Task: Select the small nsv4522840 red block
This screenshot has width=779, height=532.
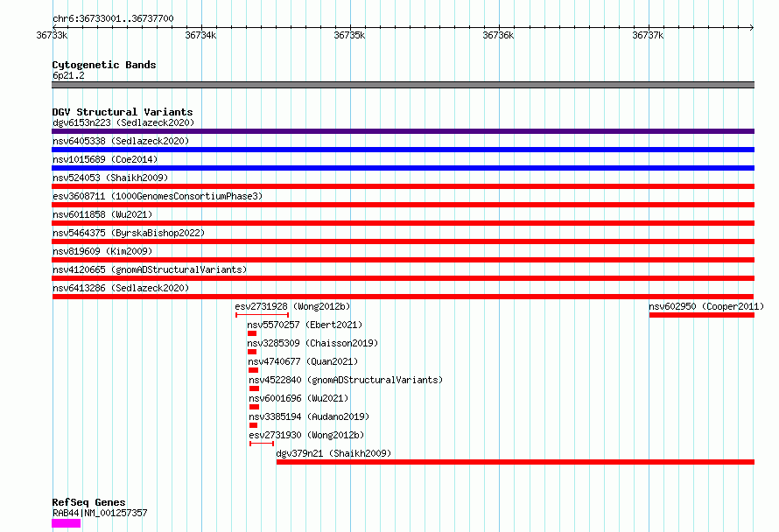Action: click(x=255, y=388)
